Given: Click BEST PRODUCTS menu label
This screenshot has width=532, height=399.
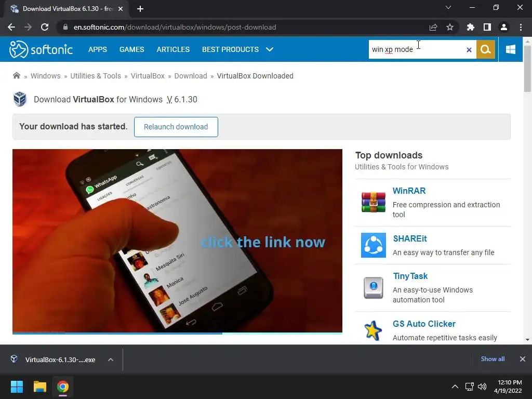Looking at the screenshot, I should click(230, 49).
